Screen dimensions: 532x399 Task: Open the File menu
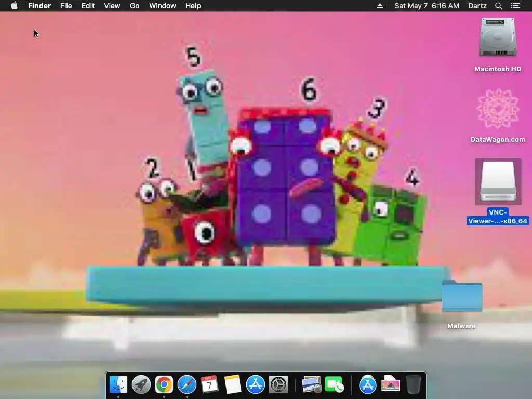pos(66,6)
